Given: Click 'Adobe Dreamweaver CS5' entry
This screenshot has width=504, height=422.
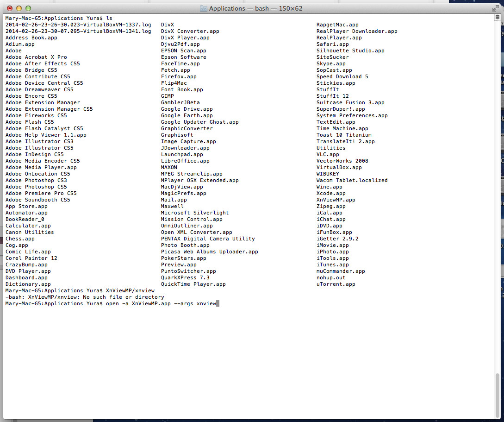Looking at the screenshot, I should click(x=39, y=89).
